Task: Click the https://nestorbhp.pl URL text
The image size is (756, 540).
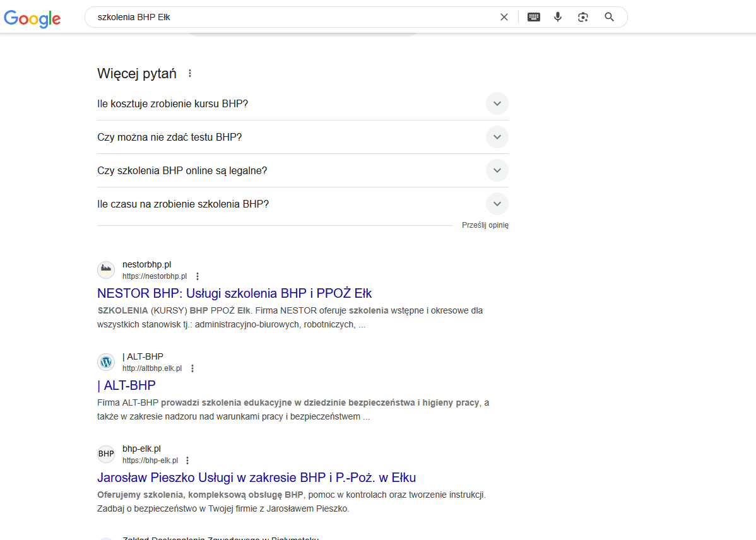Action: pos(154,276)
